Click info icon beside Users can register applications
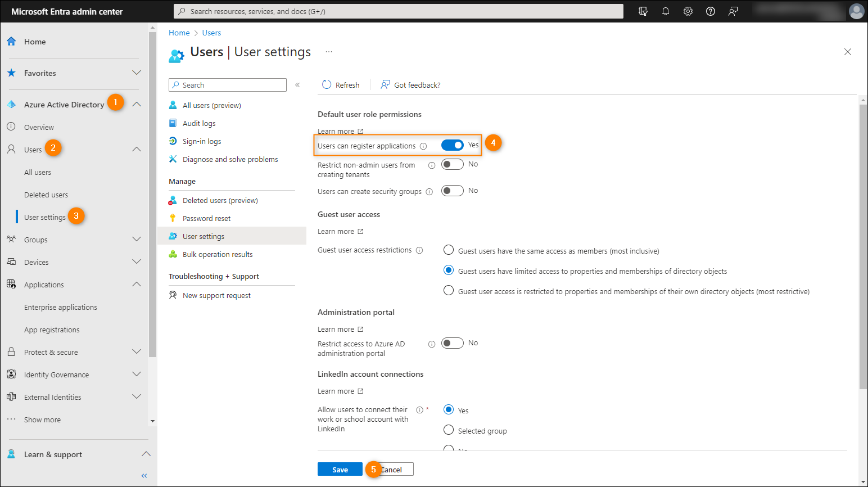This screenshot has height=487, width=868. click(x=423, y=146)
